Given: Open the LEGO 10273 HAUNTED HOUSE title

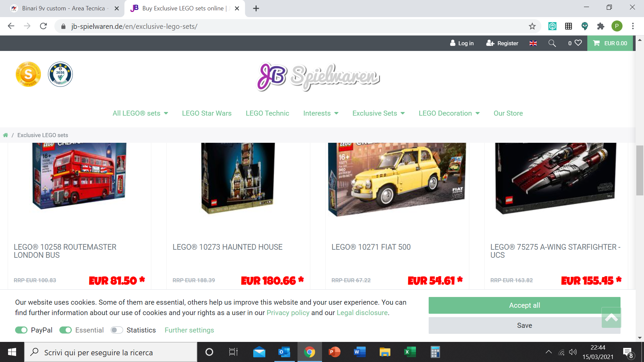Looking at the screenshot, I should [227, 247].
